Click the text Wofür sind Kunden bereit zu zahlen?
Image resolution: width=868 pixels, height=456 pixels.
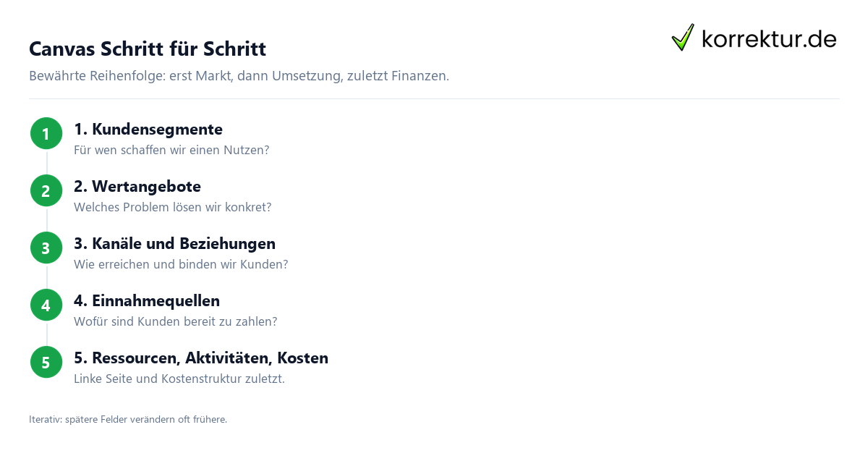(176, 321)
